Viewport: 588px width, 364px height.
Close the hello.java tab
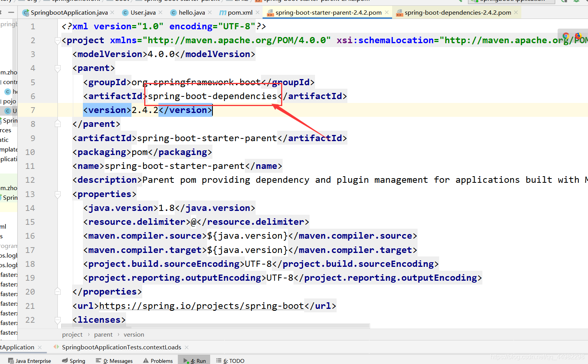(x=210, y=12)
